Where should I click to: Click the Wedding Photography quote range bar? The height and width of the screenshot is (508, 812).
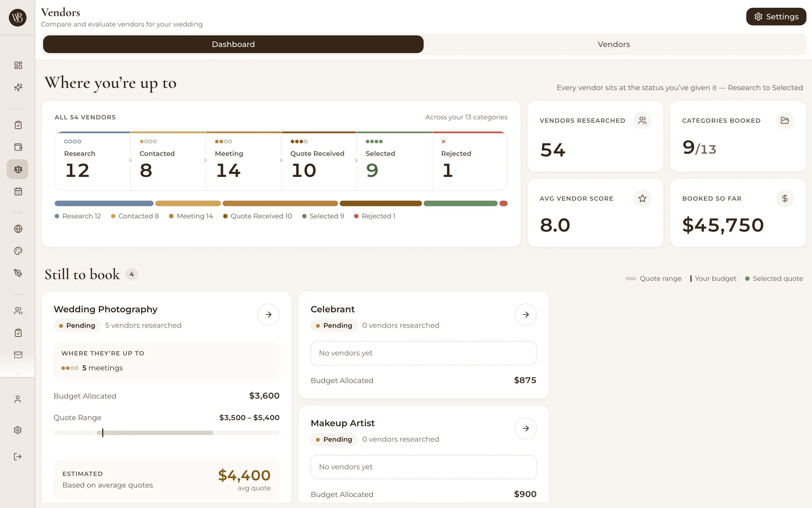point(167,433)
